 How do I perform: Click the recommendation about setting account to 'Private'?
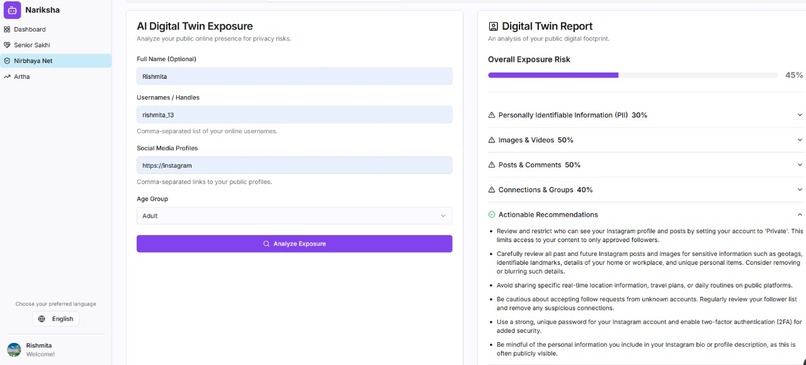click(x=649, y=235)
